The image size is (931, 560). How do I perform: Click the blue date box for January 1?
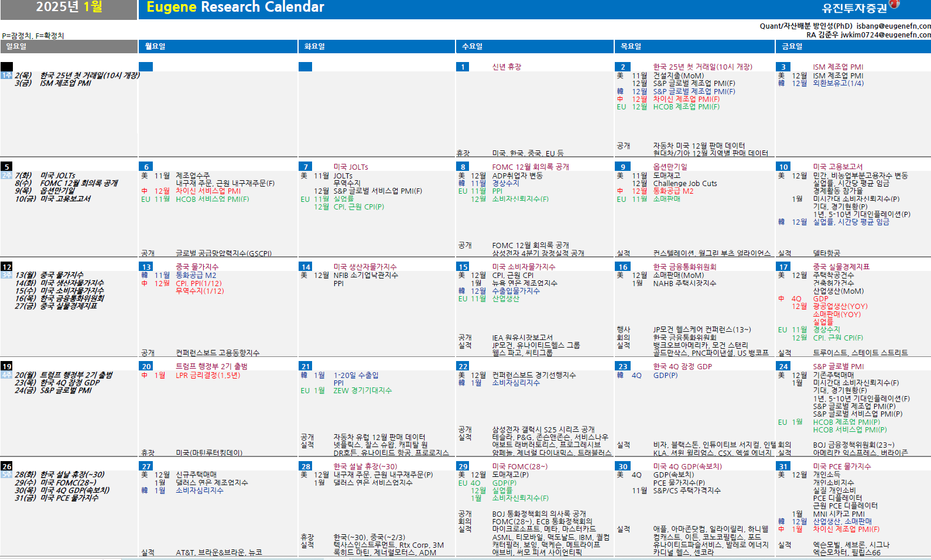(x=463, y=67)
